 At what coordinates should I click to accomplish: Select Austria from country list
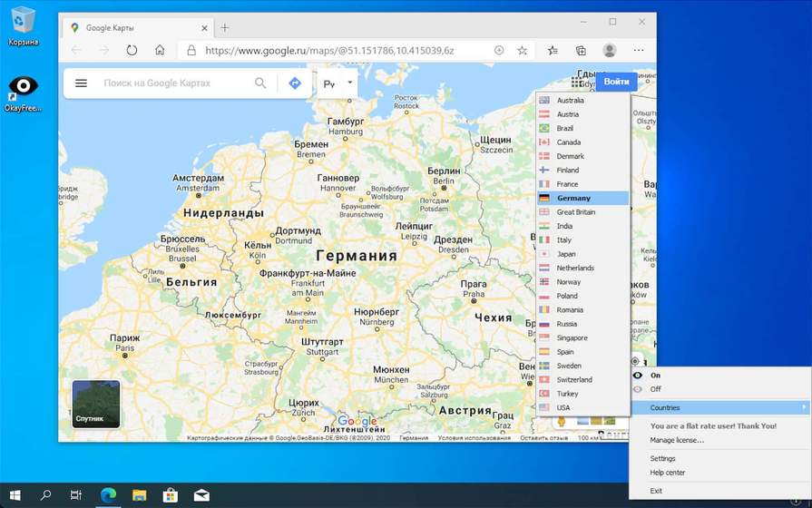583,114
